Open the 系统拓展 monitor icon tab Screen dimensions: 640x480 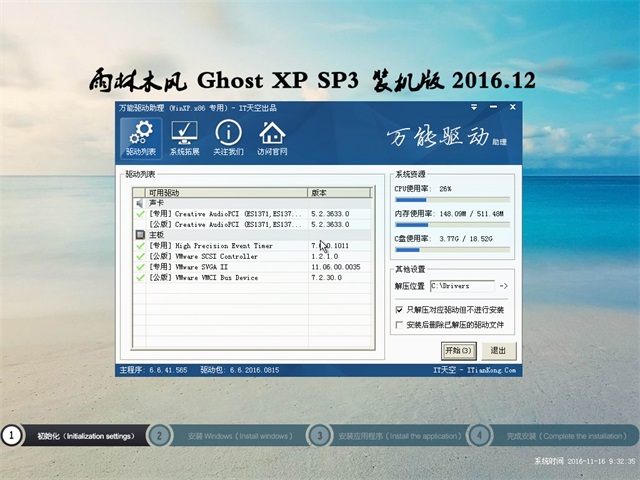(x=184, y=138)
